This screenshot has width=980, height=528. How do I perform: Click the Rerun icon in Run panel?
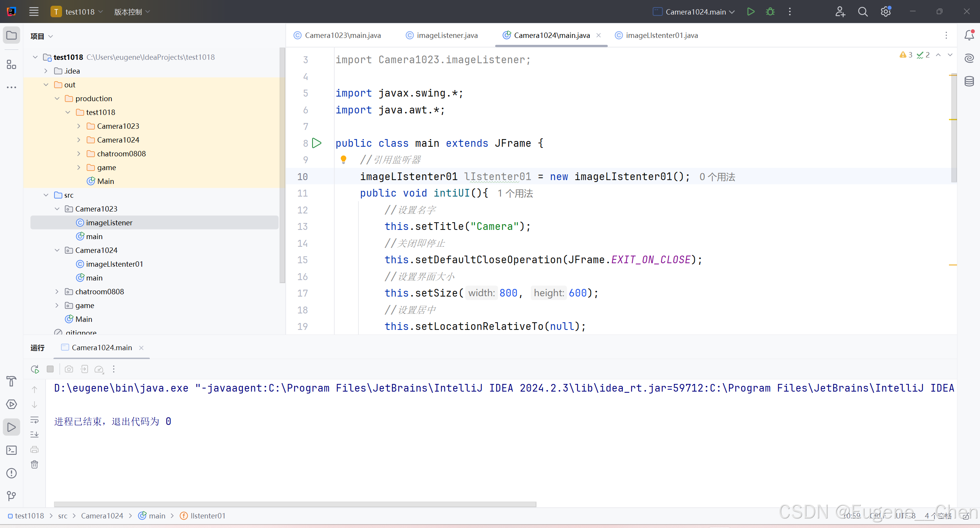click(x=35, y=369)
